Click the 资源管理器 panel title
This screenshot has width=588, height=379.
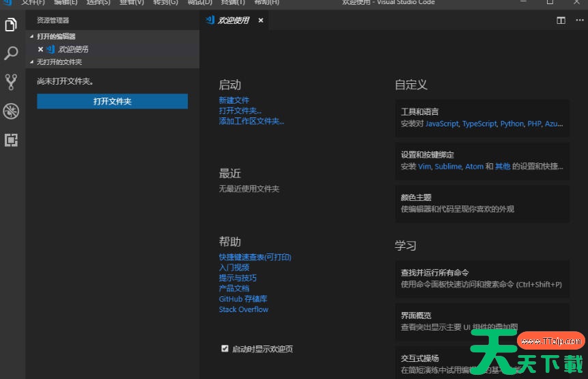[x=53, y=20]
